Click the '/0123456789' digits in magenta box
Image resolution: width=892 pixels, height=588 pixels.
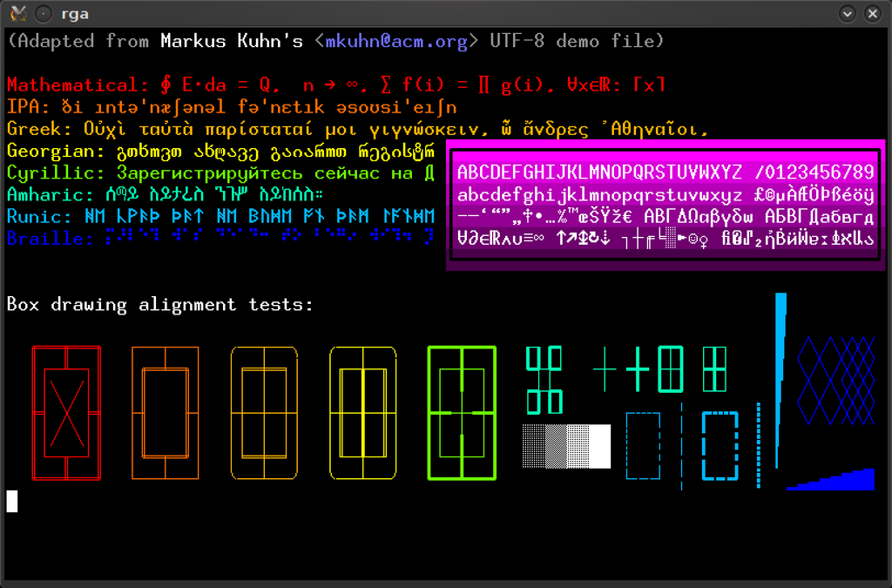(x=814, y=172)
